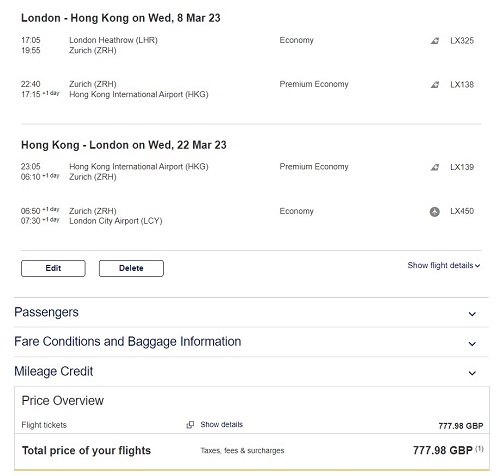Click the Mileage Credit heading
Viewport: 500px width, 476px height.
tap(54, 371)
